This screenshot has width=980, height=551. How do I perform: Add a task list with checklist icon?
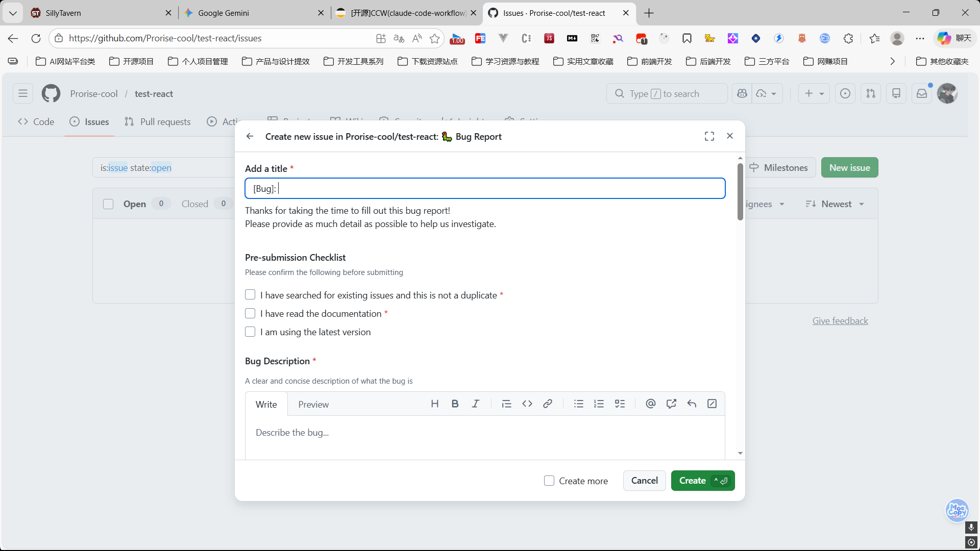[620, 404]
